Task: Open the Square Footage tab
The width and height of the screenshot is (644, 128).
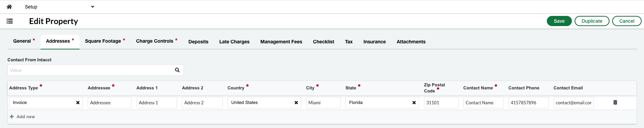Action: pyautogui.click(x=105, y=41)
